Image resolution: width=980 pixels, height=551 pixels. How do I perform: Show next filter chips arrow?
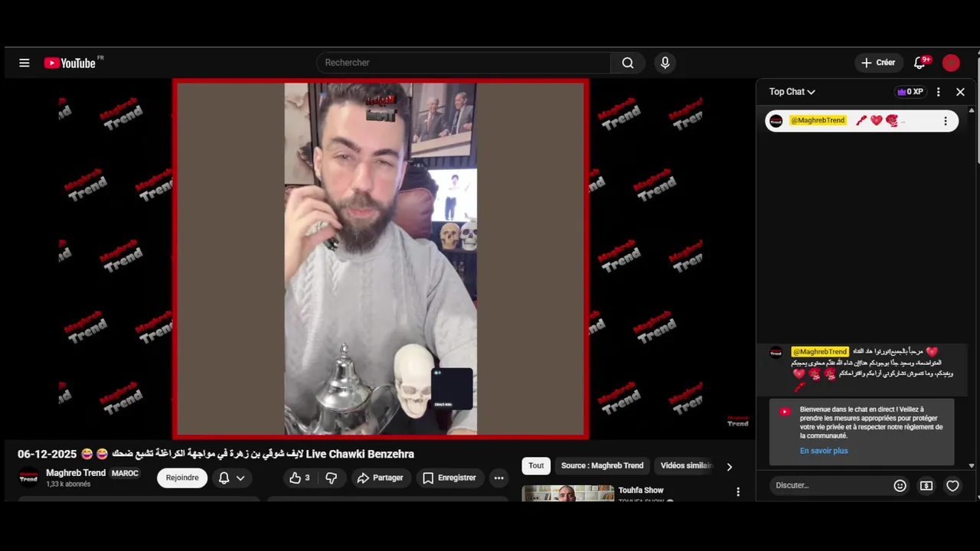click(729, 466)
